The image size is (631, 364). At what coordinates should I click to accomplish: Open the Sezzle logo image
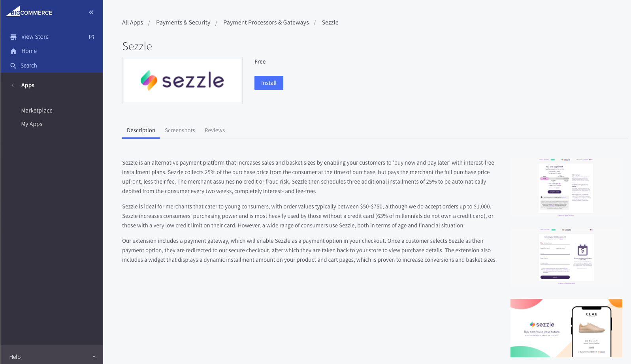pyautogui.click(x=182, y=80)
